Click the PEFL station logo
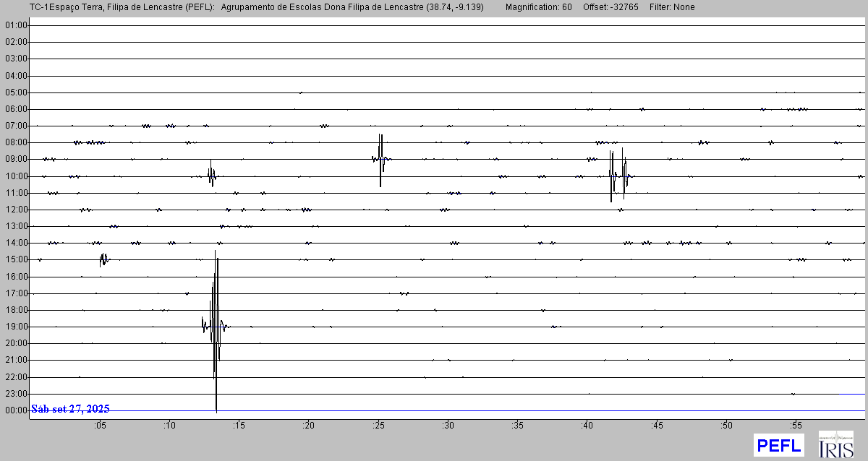 [x=778, y=445]
